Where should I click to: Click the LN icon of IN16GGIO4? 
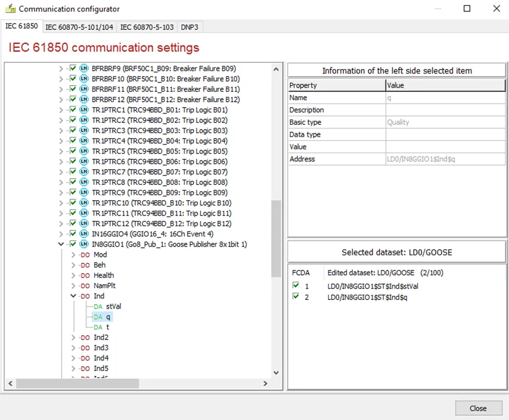(84, 234)
